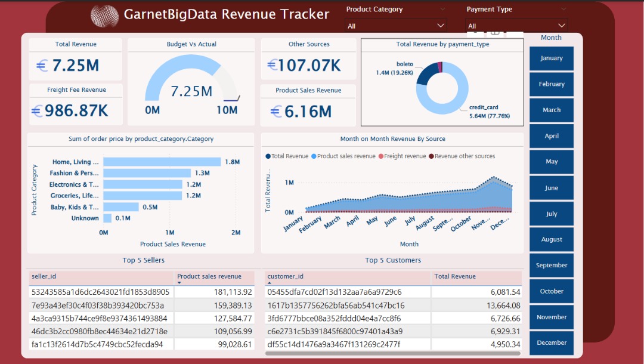Select the July slicer button
This screenshot has height=364, width=644.
pos(551,214)
